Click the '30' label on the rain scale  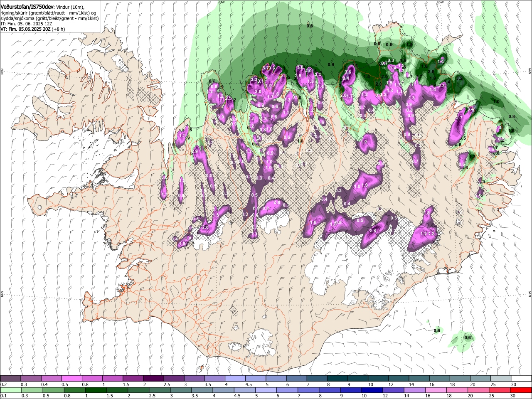(514, 396)
